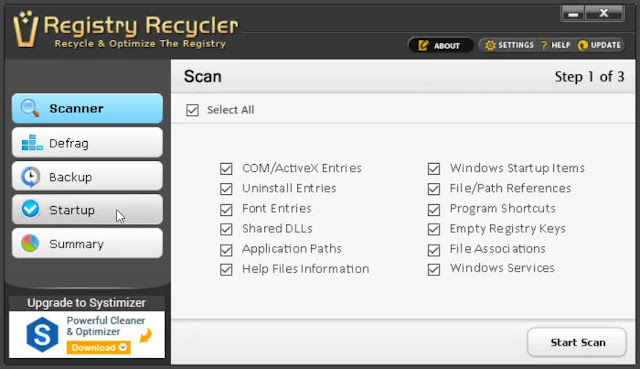Click the Upgrade to Systimizer heading
The image size is (640, 369).
(87, 303)
